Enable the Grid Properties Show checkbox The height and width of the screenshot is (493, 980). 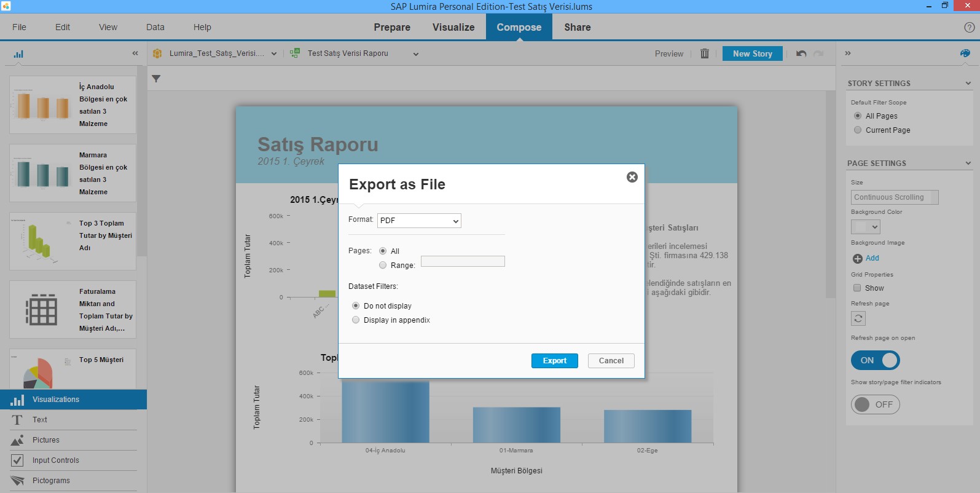[857, 288]
